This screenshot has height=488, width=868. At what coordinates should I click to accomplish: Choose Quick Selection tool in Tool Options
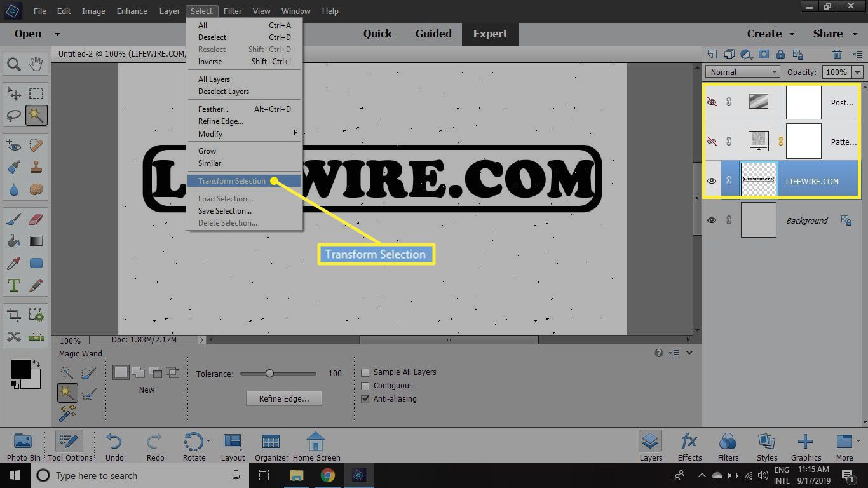point(67,373)
